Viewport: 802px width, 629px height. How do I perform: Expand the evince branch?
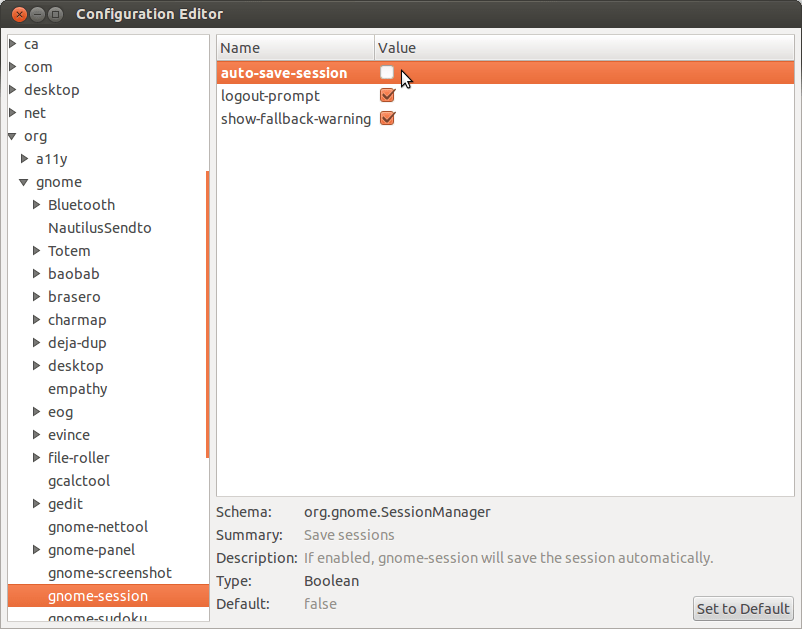coord(36,435)
